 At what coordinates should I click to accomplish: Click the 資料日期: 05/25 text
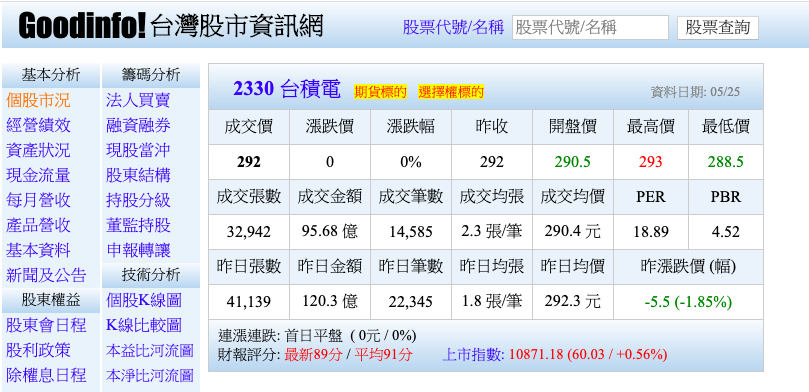tap(695, 92)
